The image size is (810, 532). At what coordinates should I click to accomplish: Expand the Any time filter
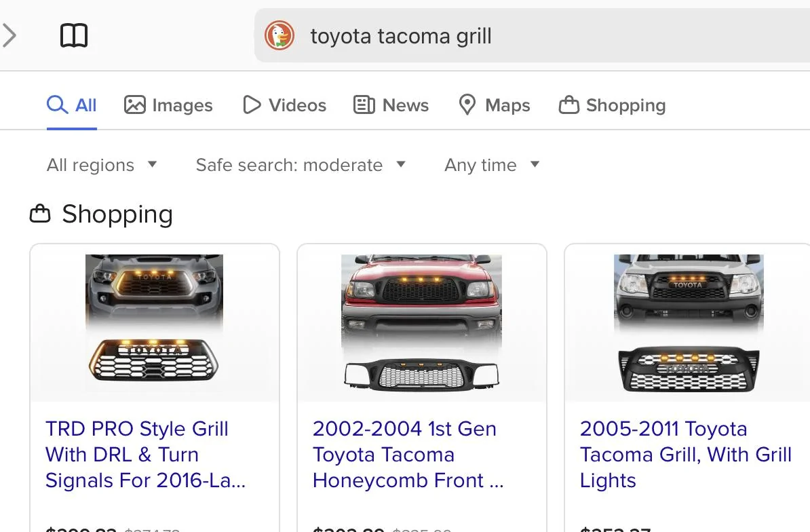(x=493, y=165)
